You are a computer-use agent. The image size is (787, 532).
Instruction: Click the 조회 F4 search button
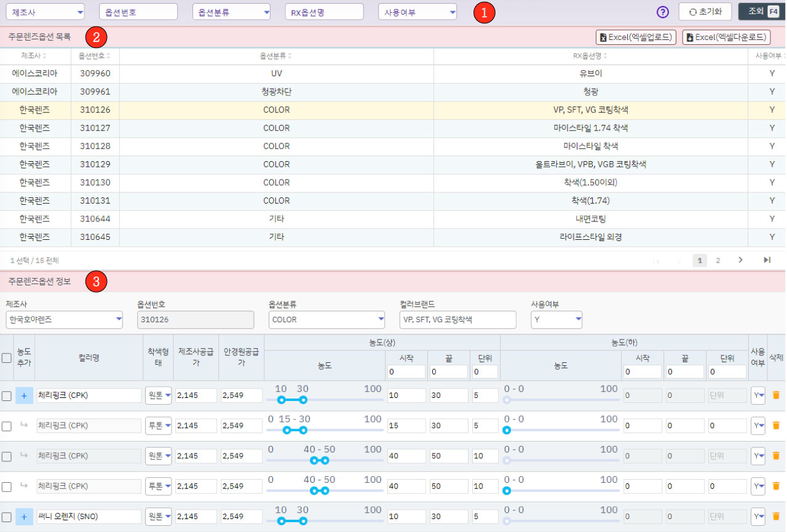[x=762, y=12]
